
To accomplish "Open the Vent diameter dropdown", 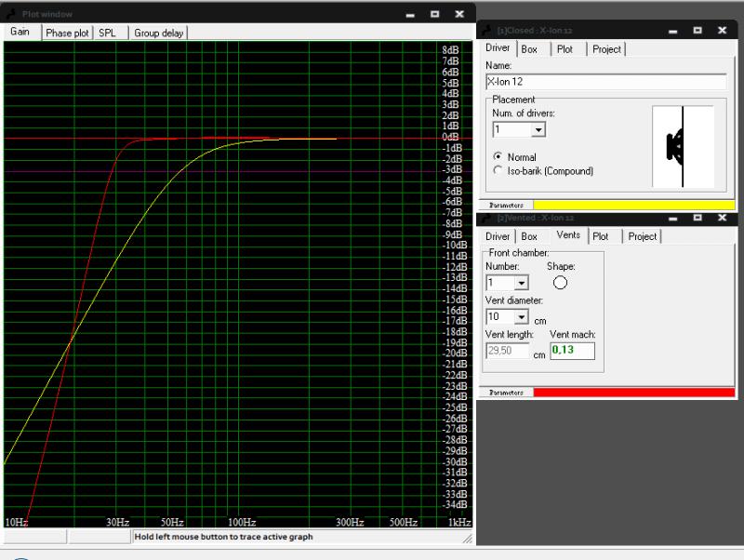I will (x=522, y=316).
